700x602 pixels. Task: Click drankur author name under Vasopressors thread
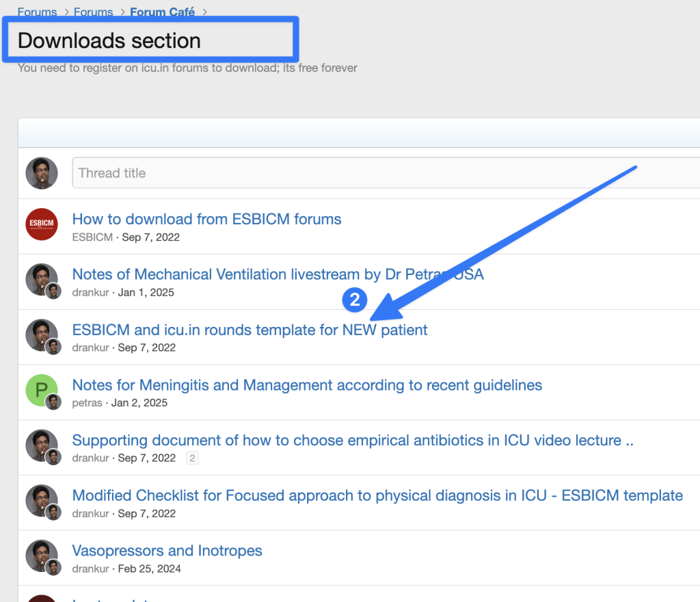(x=91, y=568)
